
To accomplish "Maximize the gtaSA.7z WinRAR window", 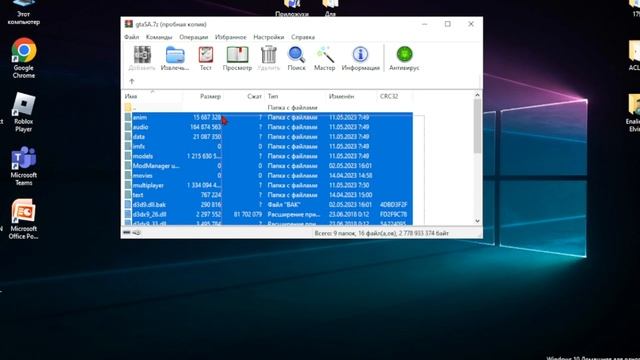I will (448, 24).
